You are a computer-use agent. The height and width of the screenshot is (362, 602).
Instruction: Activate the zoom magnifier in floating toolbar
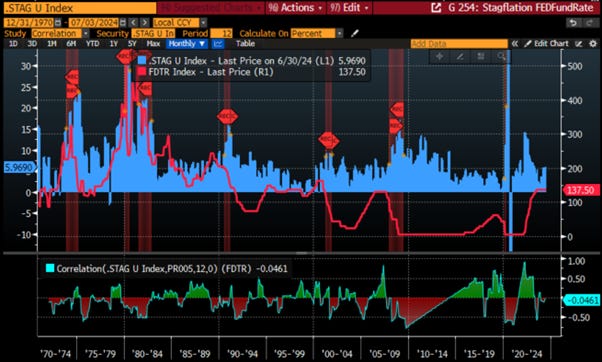pyautogui.click(x=501, y=56)
